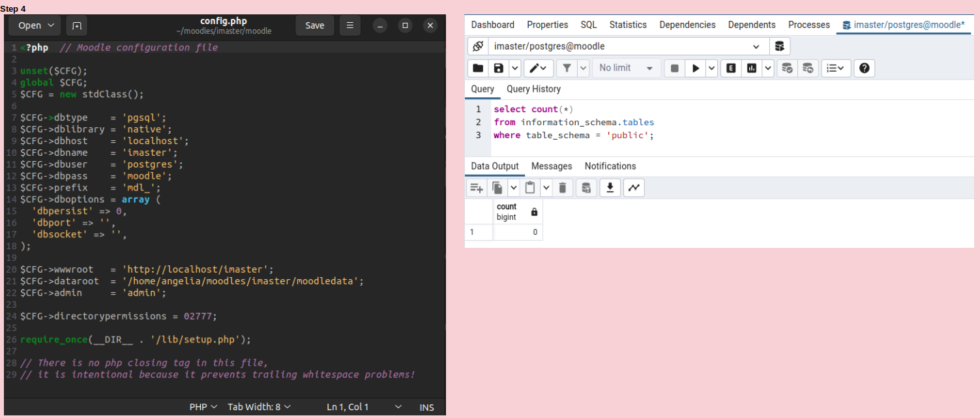The image size is (980, 418).
Task: Select the Query sub-tab
Action: point(483,89)
